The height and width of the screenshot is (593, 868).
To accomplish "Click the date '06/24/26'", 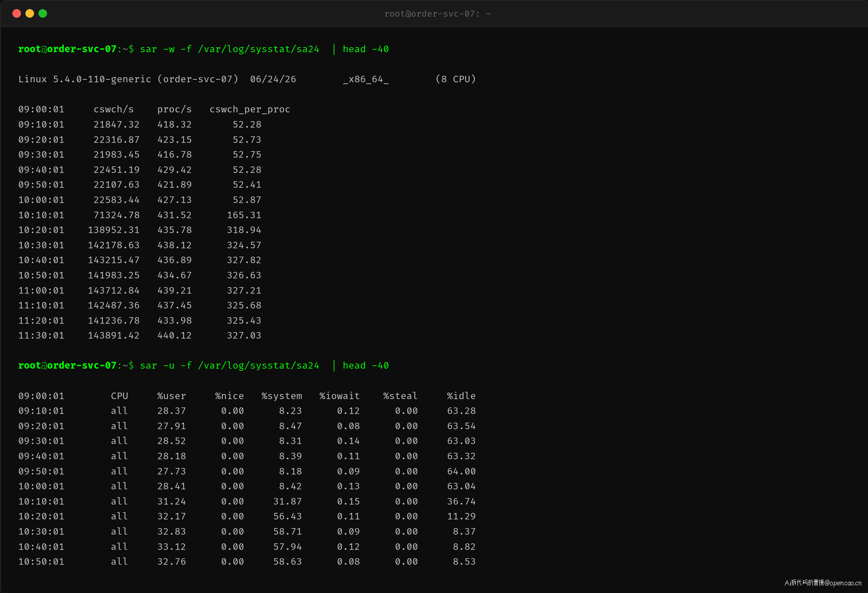I will click(273, 79).
